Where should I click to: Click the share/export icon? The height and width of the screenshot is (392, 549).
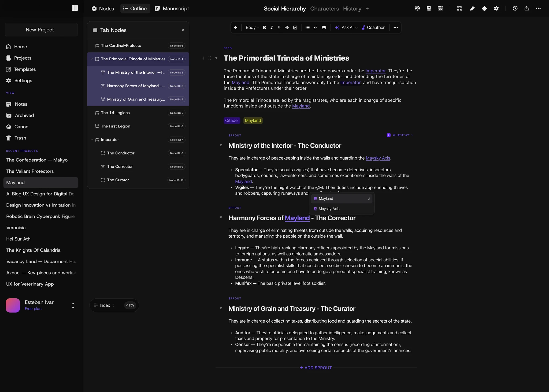[526, 8]
